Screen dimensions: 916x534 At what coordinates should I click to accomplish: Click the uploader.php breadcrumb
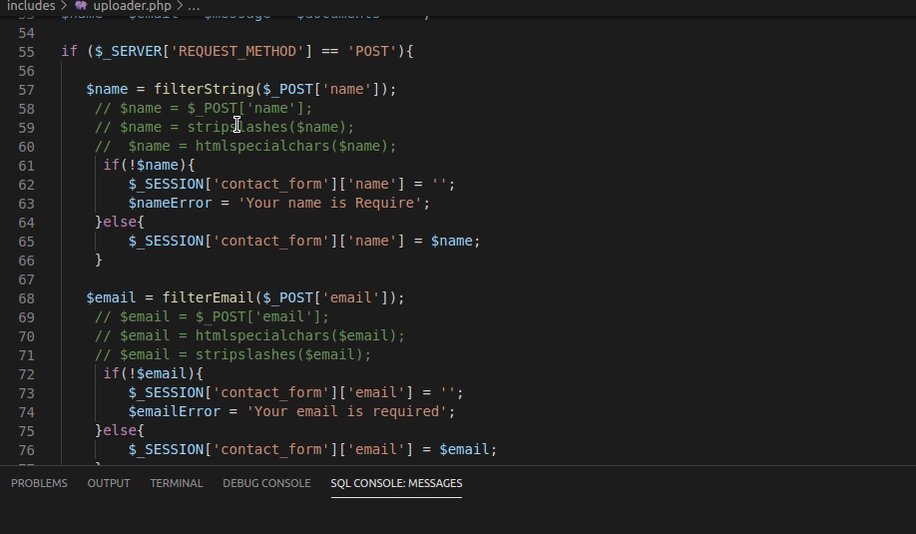133,6
